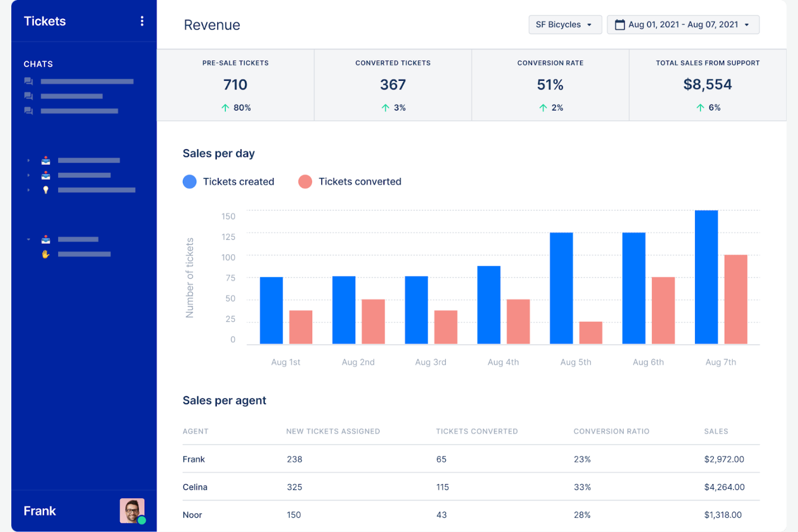Select agent Celina in the table
Viewport: 798px width, 532px height.
tap(195, 487)
